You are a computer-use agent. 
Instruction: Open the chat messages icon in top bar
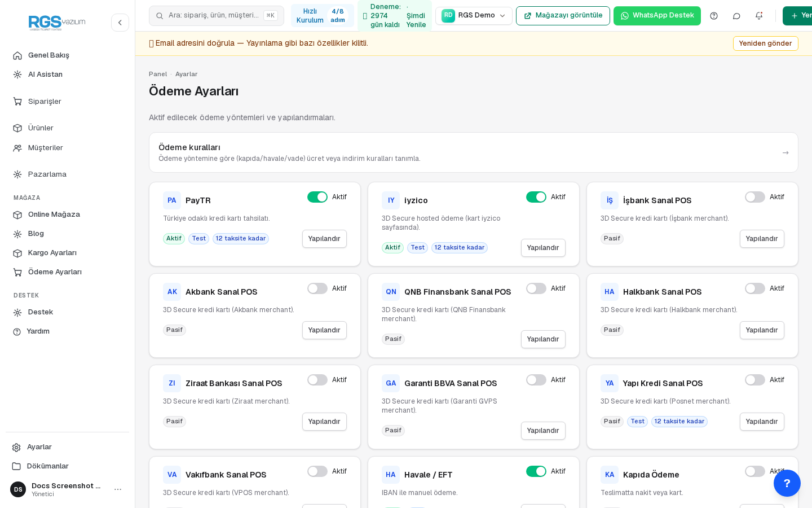(736, 16)
